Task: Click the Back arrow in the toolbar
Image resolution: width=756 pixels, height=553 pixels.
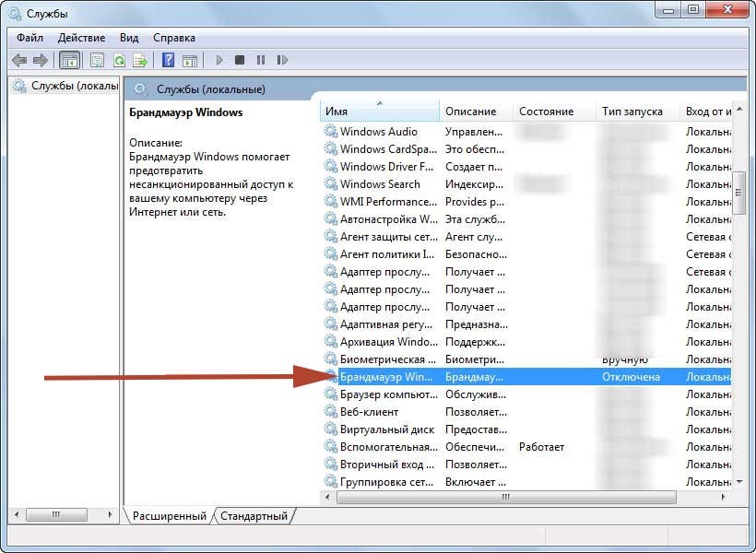Action: coord(19,61)
